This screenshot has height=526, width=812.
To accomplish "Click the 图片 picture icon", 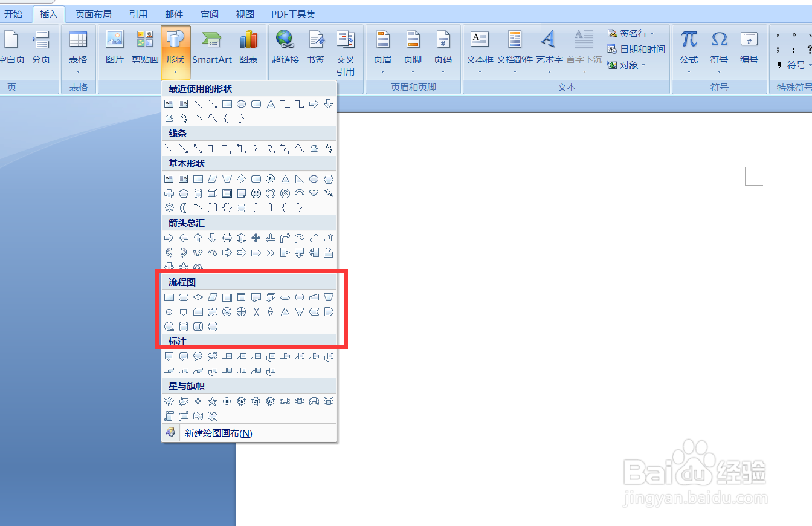I will [114, 48].
